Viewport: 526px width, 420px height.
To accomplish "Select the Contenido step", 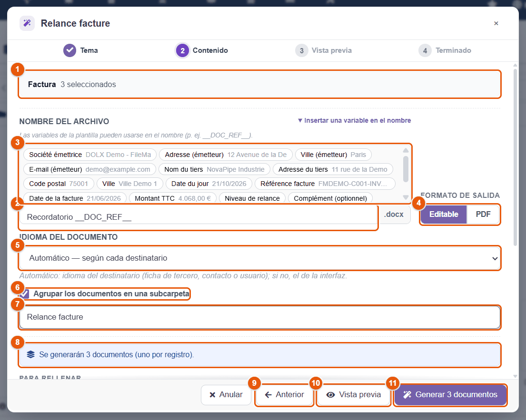I will click(202, 50).
